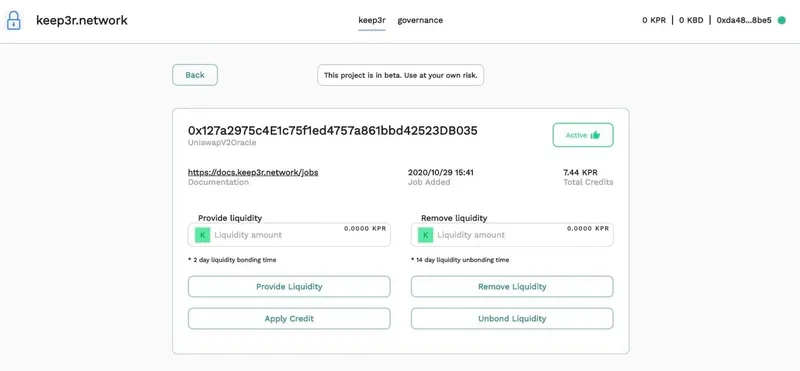Click the Provide Liquidity button
The width and height of the screenshot is (800, 371).
click(x=289, y=287)
